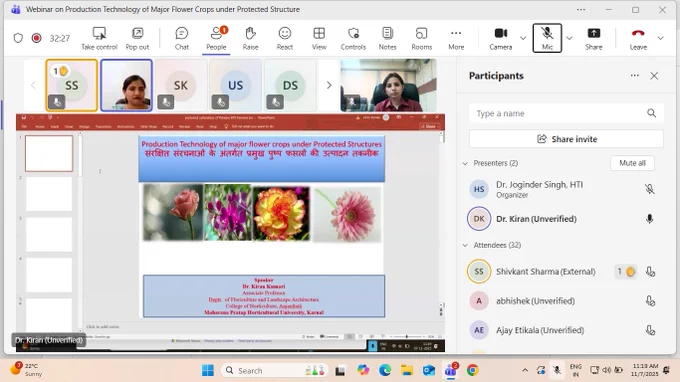Open Outlook from the taskbar
This screenshot has height=382, width=680.
click(428, 371)
